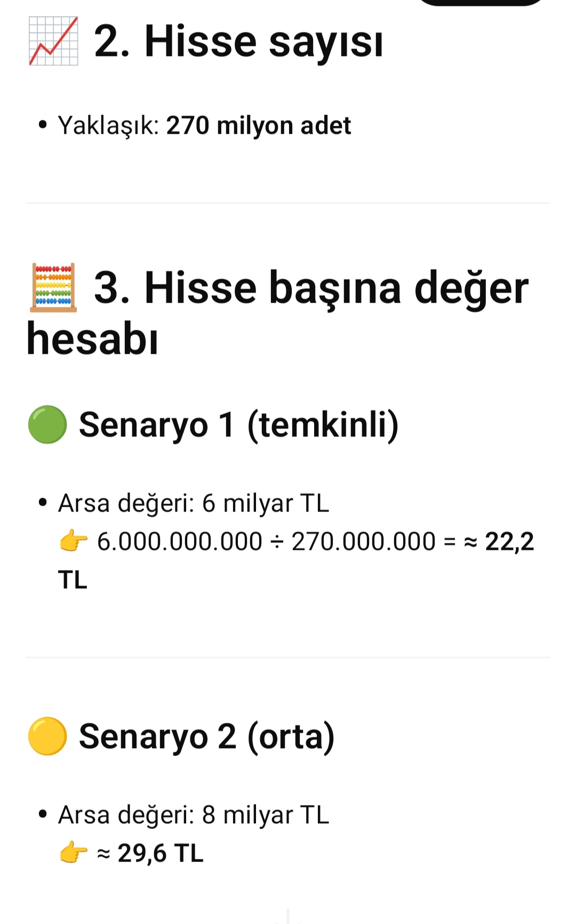This screenshot has height=924, width=576.
Task: Click the bold "TL" on its own line
Action: click(73, 580)
